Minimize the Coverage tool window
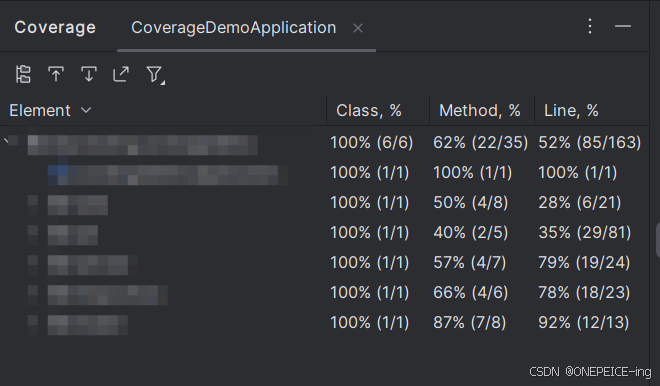The width and height of the screenshot is (660, 386). [x=623, y=27]
